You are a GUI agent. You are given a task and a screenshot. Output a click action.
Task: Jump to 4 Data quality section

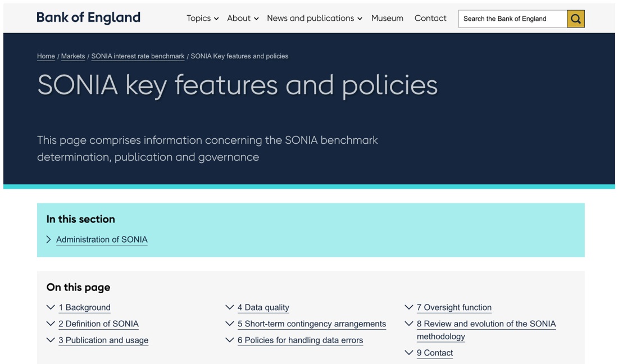pos(263,308)
